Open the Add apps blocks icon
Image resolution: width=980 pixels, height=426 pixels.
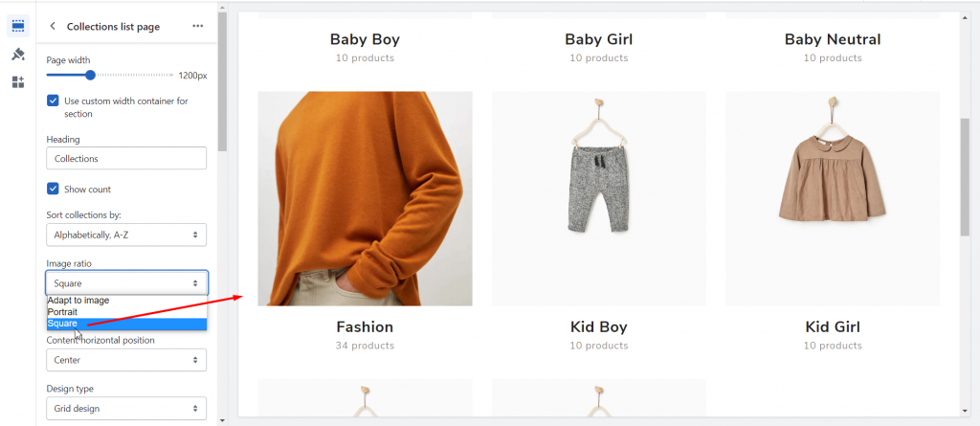18,82
